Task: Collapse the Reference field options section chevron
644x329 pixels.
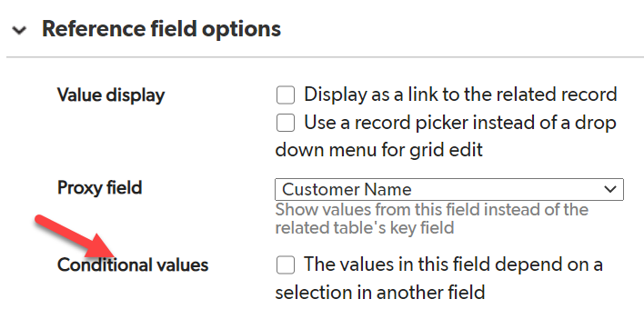Action: pos(19,30)
